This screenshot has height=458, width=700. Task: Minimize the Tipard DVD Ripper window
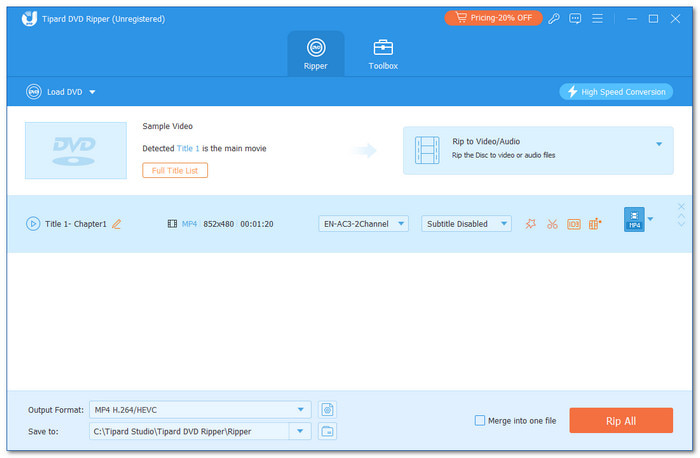pos(632,19)
